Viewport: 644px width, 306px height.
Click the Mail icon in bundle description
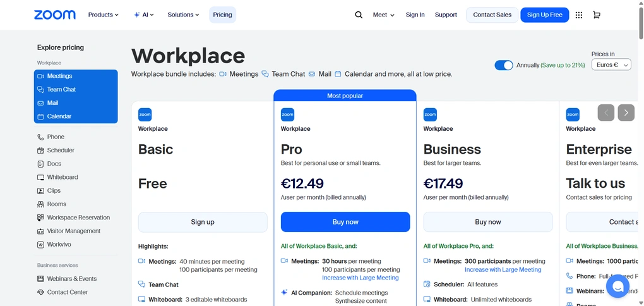312,74
